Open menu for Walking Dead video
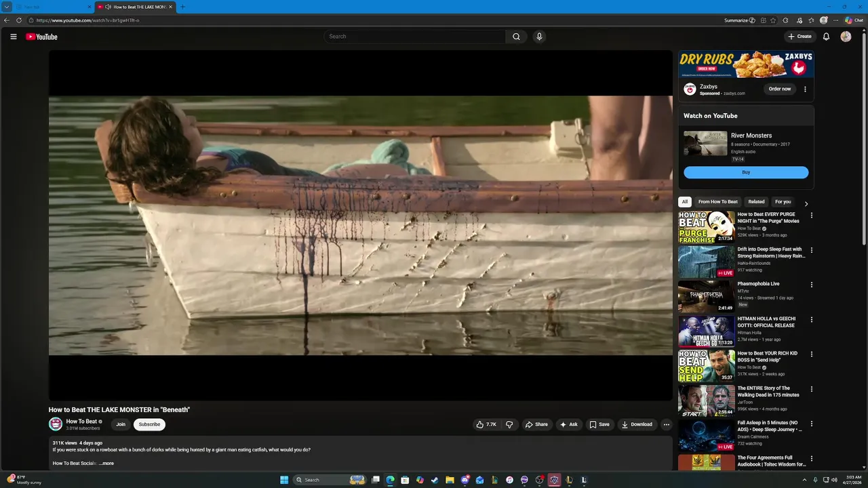This screenshot has height=488, width=868. [811, 389]
